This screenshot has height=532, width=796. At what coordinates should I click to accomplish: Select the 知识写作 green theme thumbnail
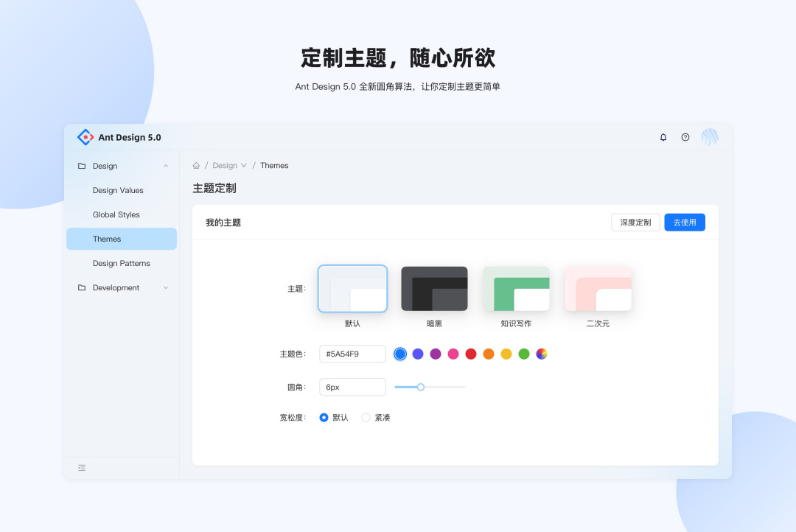click(x=516, y=288)
